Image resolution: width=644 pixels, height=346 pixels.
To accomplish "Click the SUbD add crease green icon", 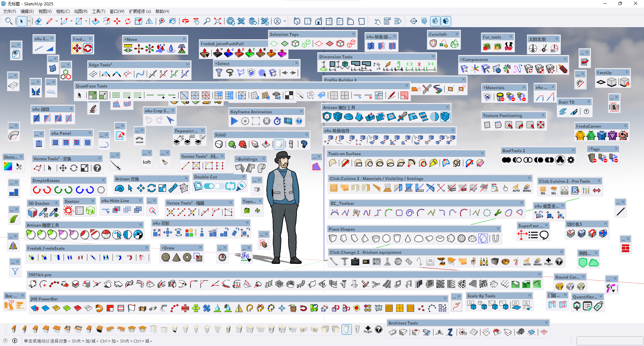I will 232,144.
